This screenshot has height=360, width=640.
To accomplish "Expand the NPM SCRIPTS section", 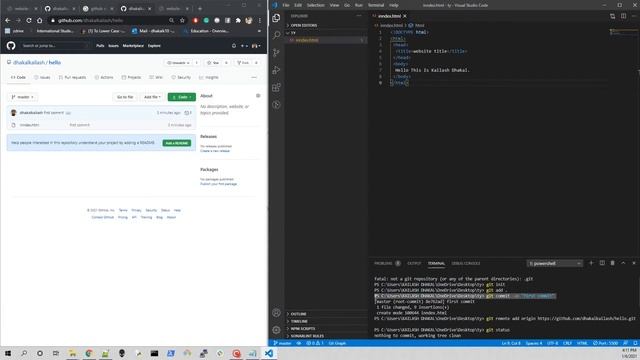I will pos(302,329).
